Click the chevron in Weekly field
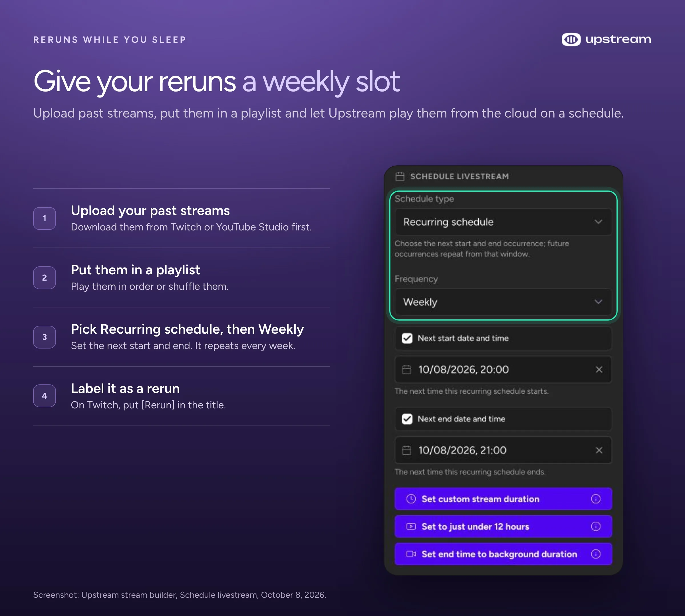685x616 pixels. click(x=598, y=302)
